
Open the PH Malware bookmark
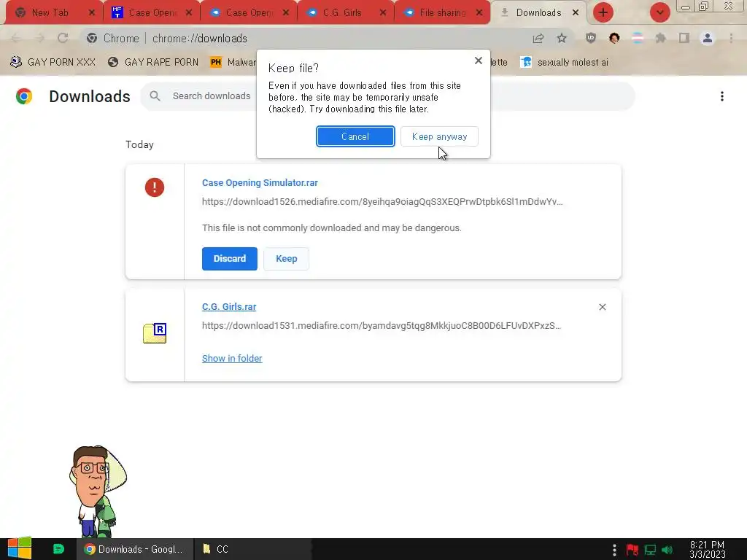pos(233,62)
